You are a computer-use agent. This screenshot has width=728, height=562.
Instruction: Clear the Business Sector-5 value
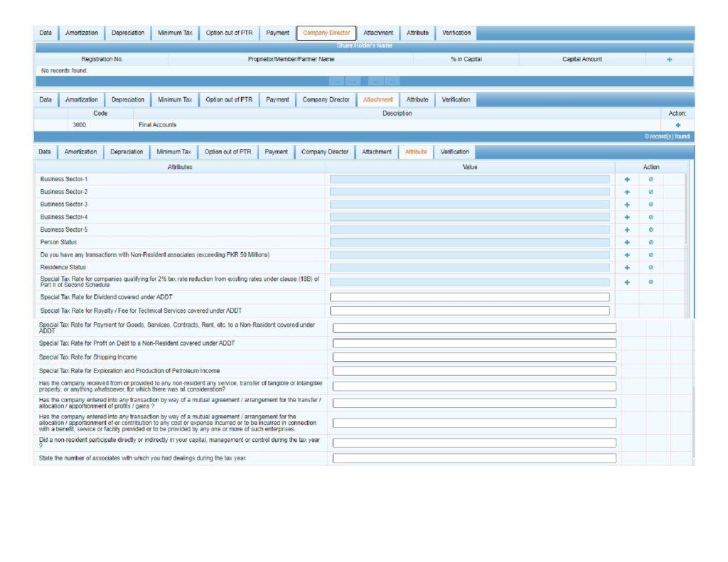pos(651,229)
